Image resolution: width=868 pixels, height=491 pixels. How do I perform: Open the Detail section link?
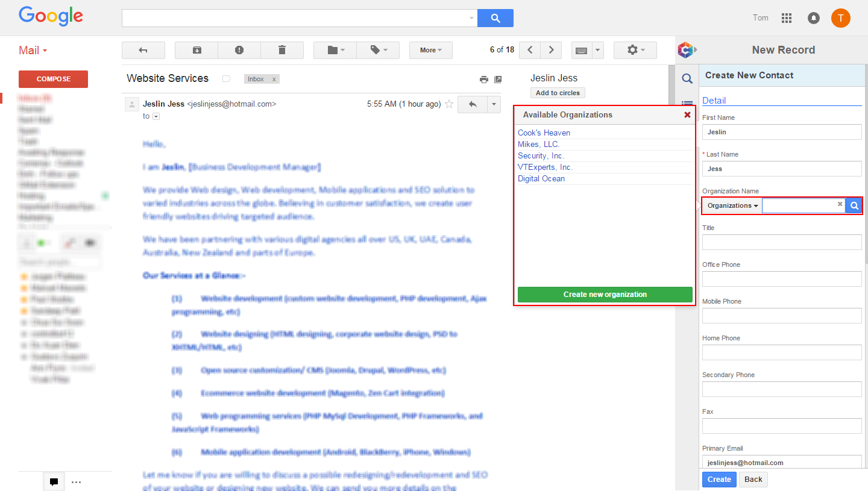[x=714, y=101]
